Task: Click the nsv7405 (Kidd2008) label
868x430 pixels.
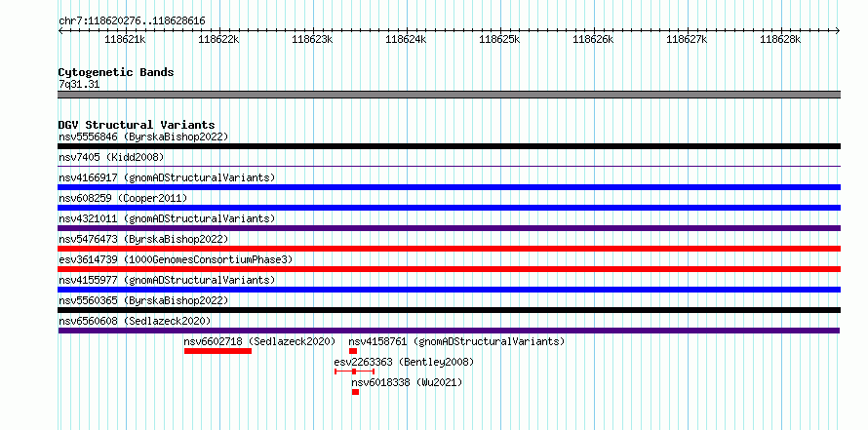Action: pos(111,157)
